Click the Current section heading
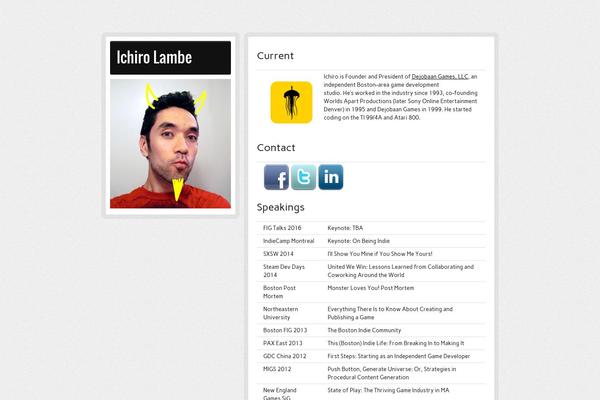The image size is (600, 400). click(275, 56)
